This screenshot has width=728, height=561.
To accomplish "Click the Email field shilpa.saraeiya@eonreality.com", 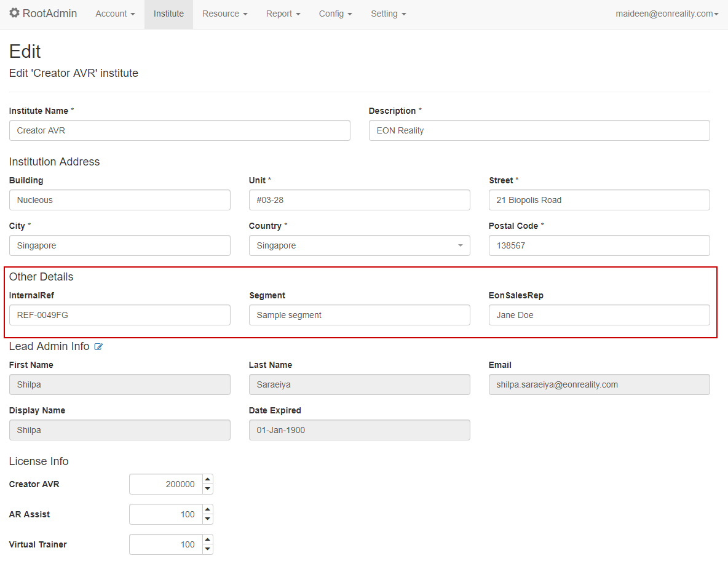I will (599, 384).
